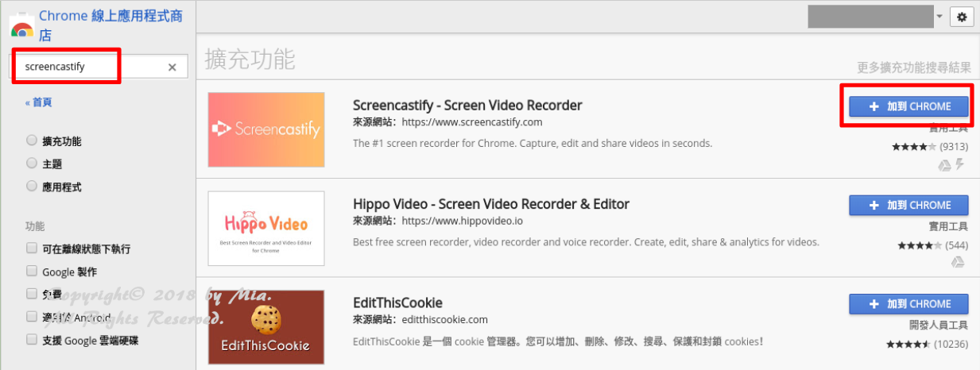
Task: Select the 主題 radio button
Action: [32, 164]
